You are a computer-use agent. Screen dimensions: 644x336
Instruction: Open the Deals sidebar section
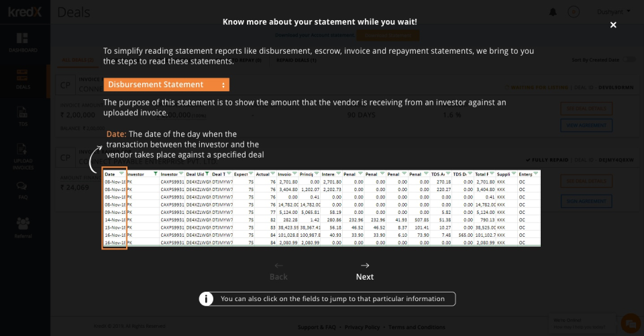click(x=23, y=78)
